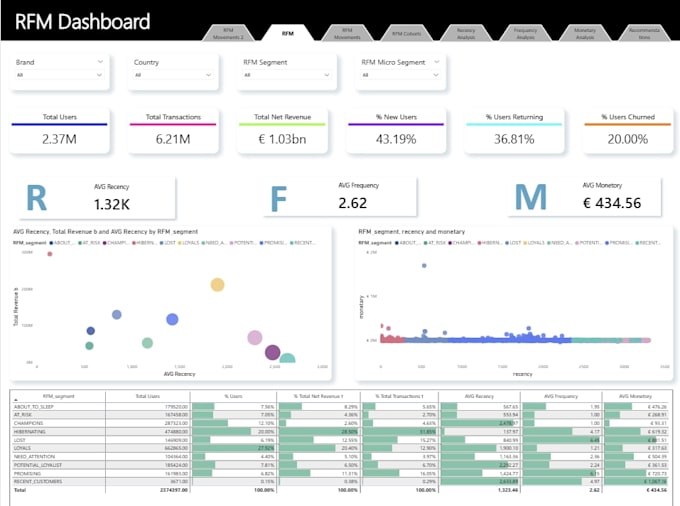
Task: Sort table by RFM_segment column header
Action: pos(58,396)
